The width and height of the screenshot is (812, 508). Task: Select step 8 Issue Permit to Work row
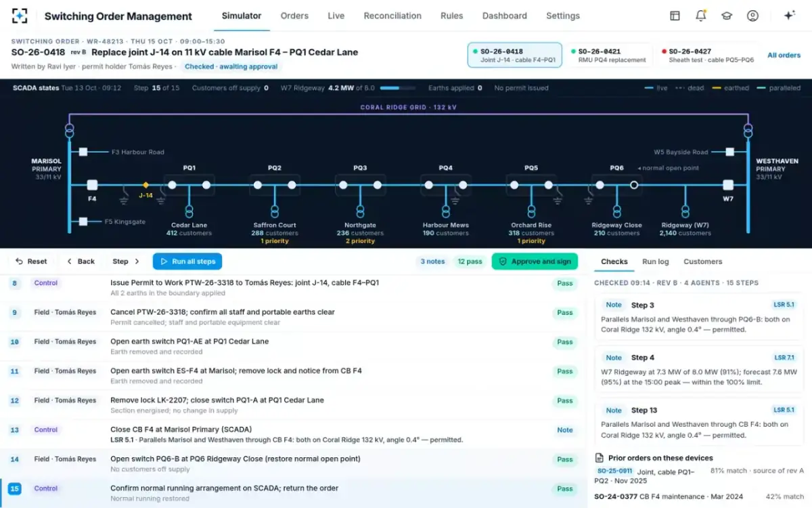(x=293, y=287)
